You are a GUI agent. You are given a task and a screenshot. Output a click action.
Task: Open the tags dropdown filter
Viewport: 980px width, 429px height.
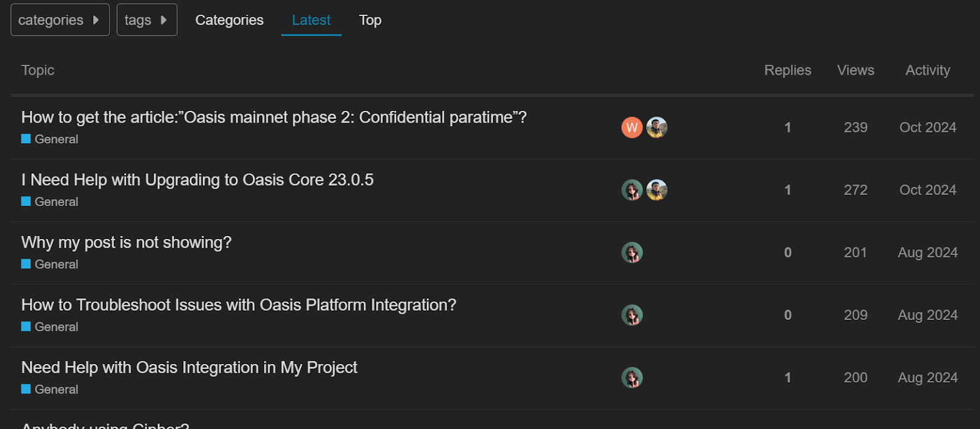pyautogui.click(x=147, y=20)
